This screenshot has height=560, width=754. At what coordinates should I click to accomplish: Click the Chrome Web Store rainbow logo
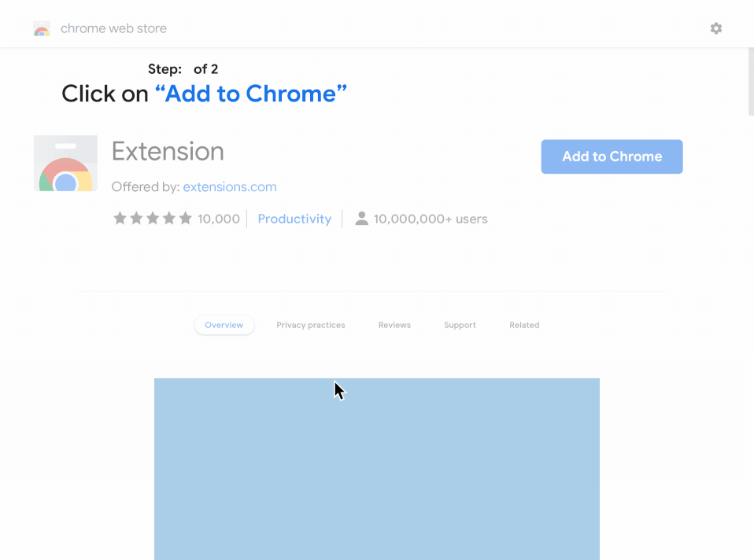42,29
